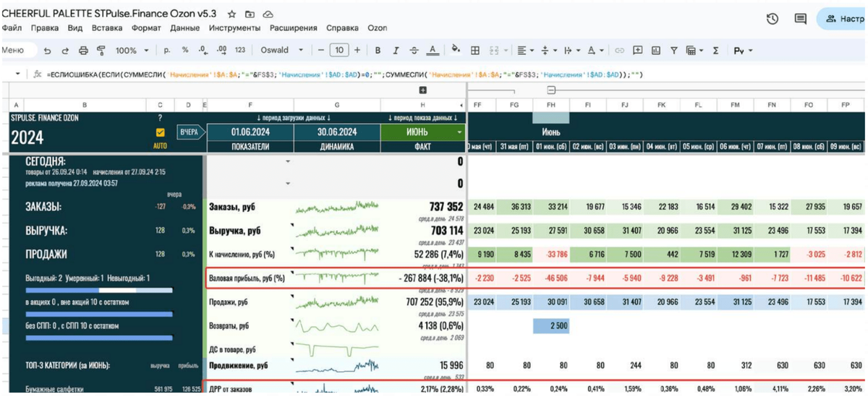Image resolution: width=868 pixels, height=397 pixels.
Task: Decrease the font size
Action: [x=320, y=51]
